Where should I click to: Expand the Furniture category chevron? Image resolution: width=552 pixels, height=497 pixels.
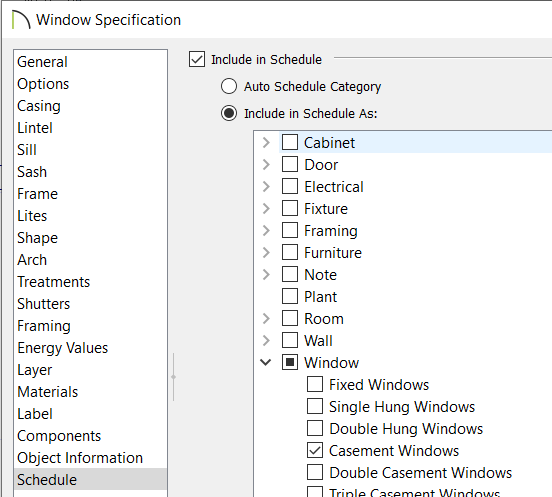click(266, 252)
